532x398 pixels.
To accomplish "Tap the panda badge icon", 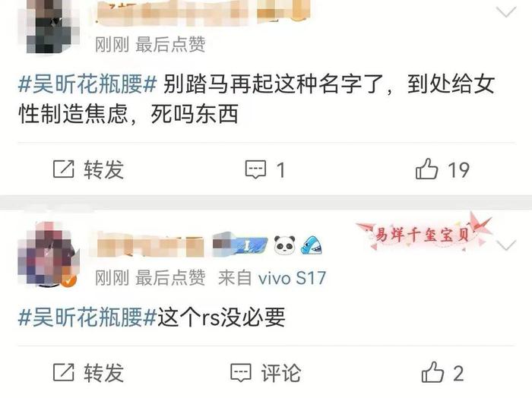I will coord(284,245).
